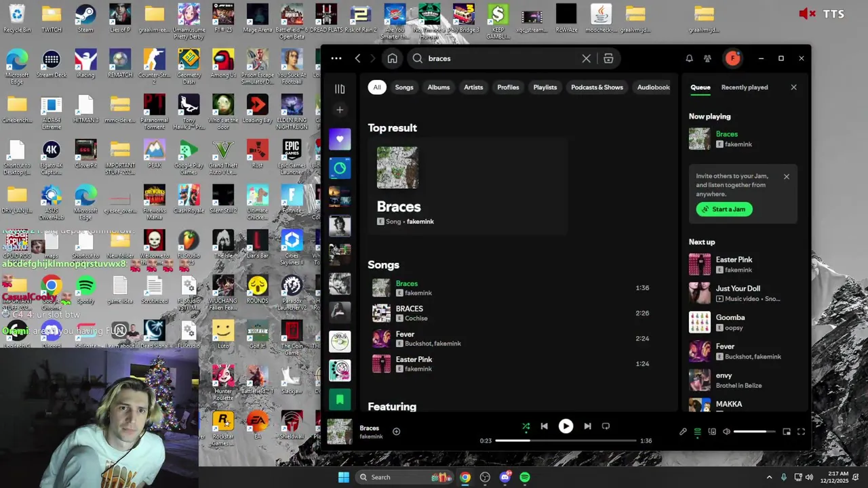Screen dimensions: 868x488
Task: Filter search results by Songs
Action: (x=404, y=87)
